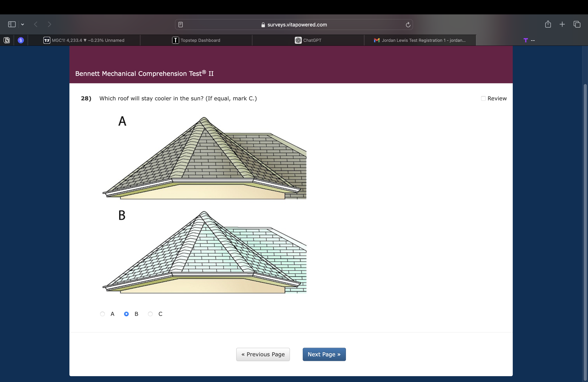This screenshot has width=588, height=382.
Task: Click the Next Page button
Action: [324, 354]
